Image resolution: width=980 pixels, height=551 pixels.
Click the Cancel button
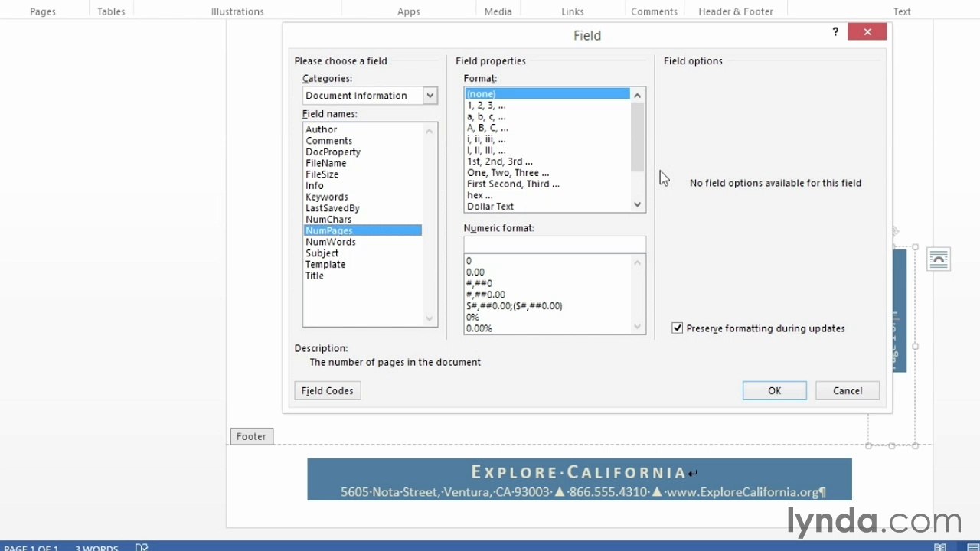click(x=848, y=390)
